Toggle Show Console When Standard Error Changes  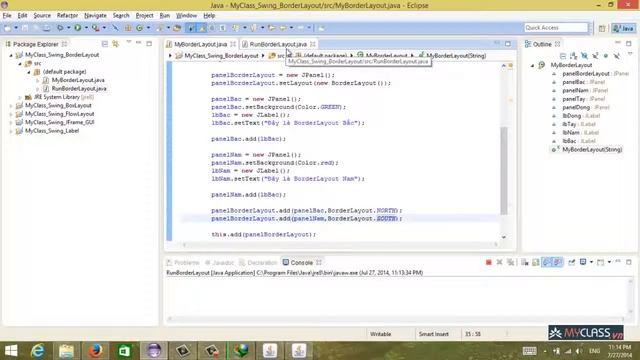point(558,262)
